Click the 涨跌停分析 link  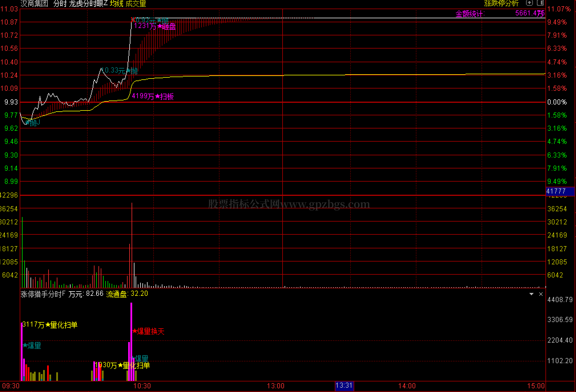coord(501,3)
